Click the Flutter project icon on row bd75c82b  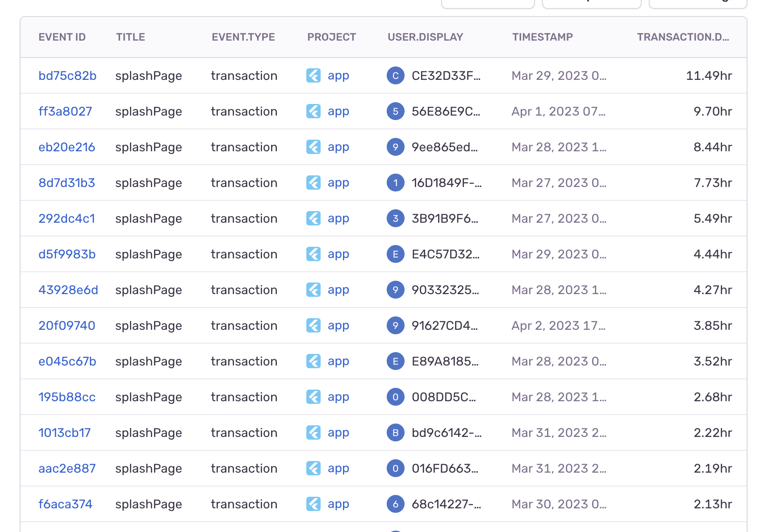[313, 75]
